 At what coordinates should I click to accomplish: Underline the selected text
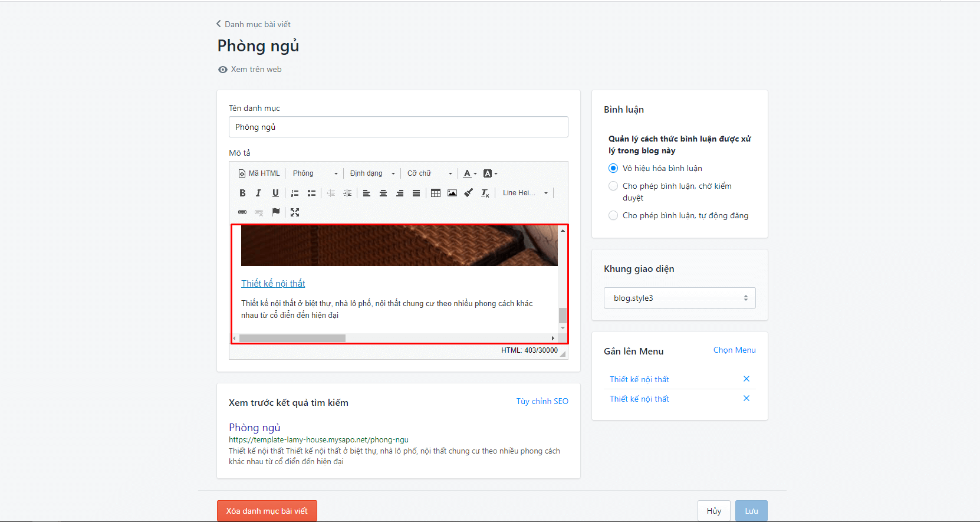pyautogui.click(x=275, y=193)
